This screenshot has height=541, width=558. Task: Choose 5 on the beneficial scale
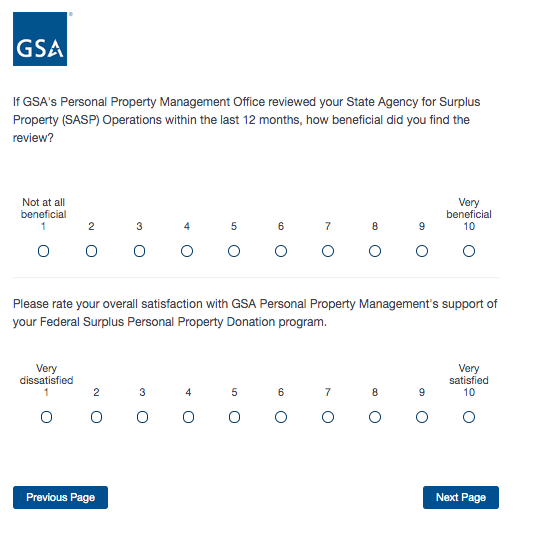(x=234, y=251)
